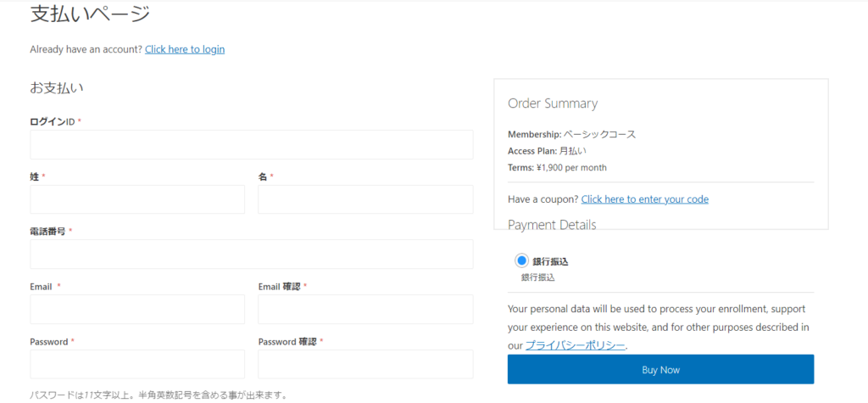Click the ログインID field label
Image resolution: width=868 pixels, height=403 pixels.
click(53, 121)
